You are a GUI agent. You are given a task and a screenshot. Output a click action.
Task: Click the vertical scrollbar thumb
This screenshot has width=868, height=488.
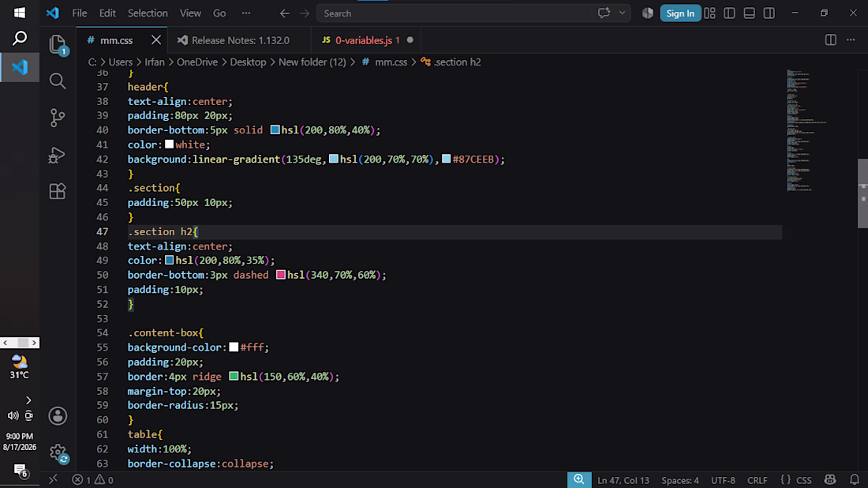(x=862, y=193)
